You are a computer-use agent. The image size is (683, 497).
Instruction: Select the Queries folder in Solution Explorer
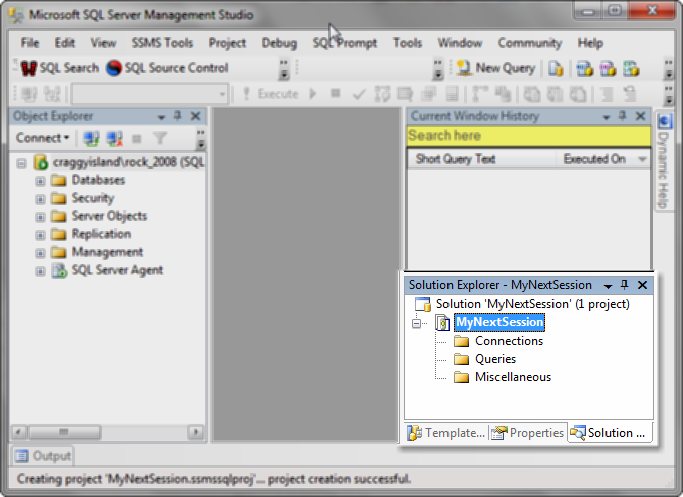[495, 359]
